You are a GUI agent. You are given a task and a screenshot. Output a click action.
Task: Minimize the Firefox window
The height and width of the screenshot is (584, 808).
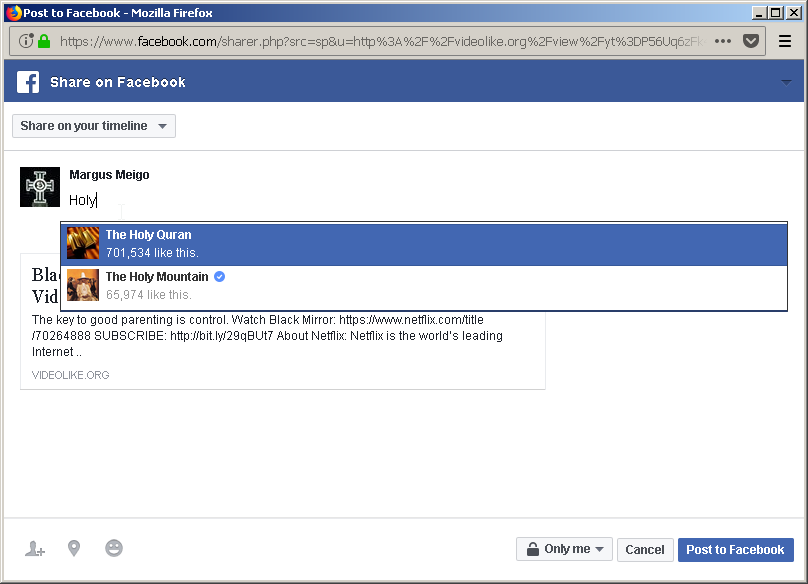coord(758,13)
